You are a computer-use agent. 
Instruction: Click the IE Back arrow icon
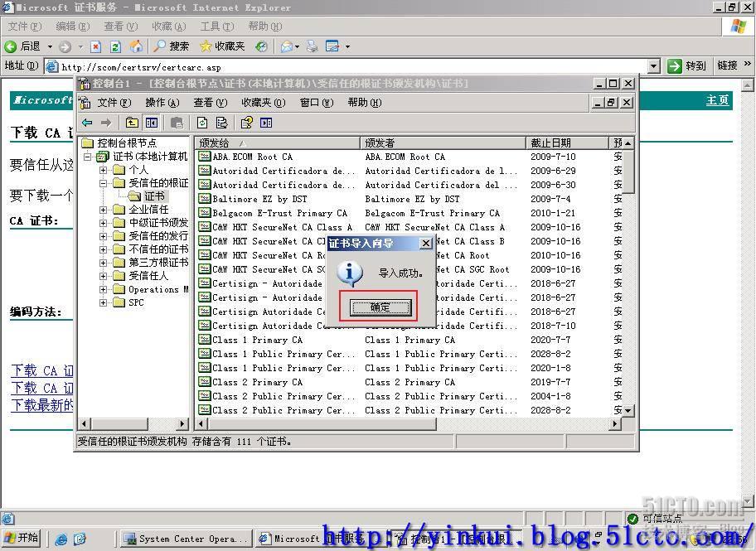coord(11,46)
